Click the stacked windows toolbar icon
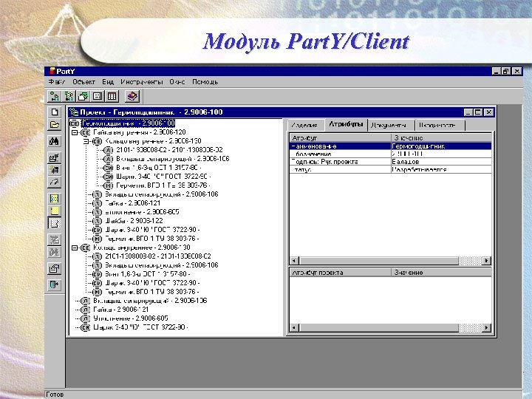Screen dimensions: 532x399 point(83,96)
